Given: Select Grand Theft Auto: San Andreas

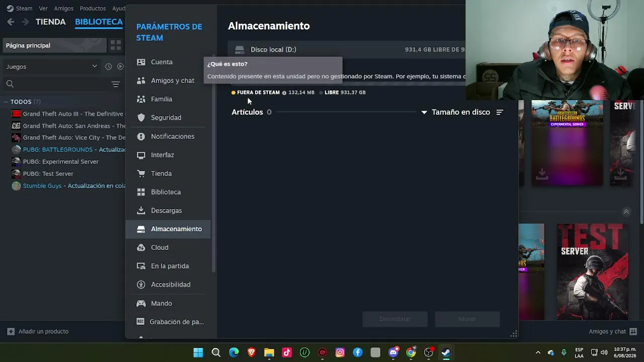Looking at the screenshot, I should (x=68, y=126).
